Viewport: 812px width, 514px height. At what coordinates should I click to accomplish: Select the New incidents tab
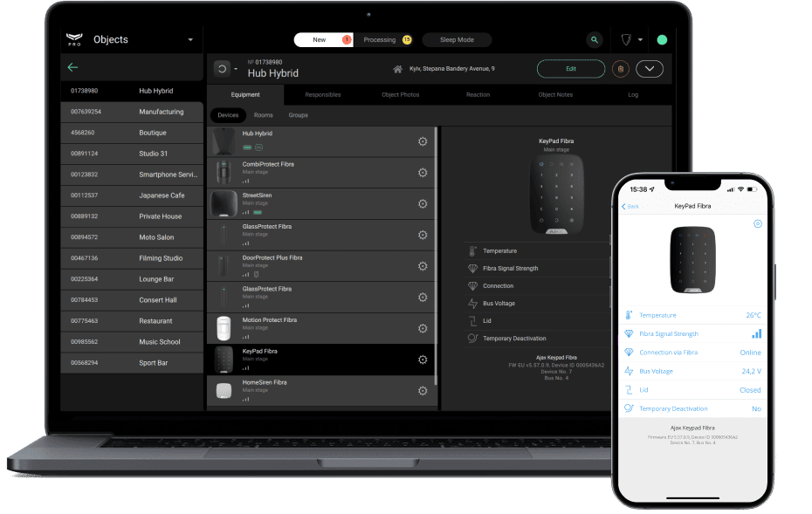(x=324, y=40)
